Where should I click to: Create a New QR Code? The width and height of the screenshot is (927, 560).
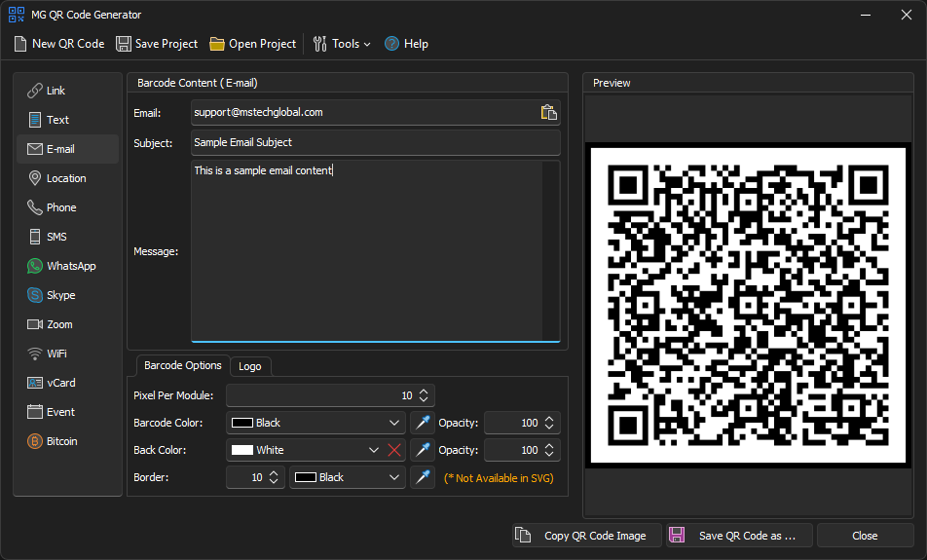59,44
